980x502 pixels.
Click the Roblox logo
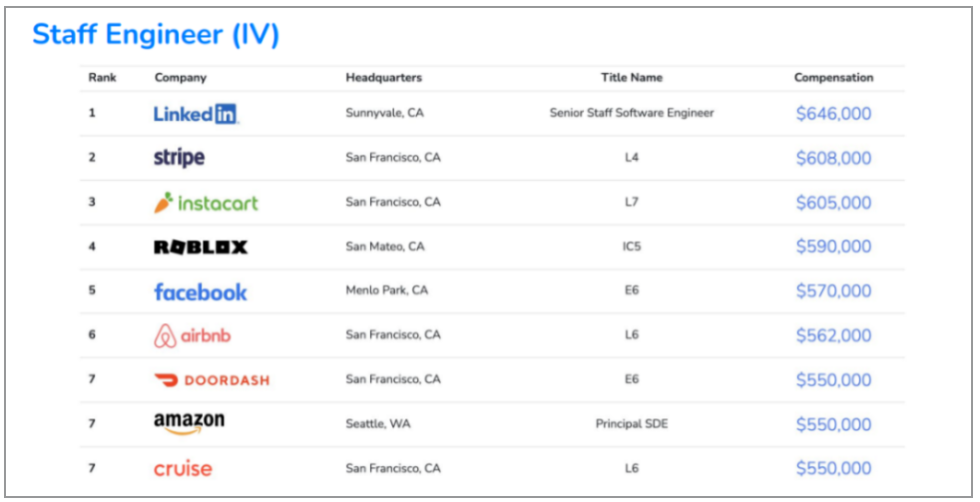[201, 247]
